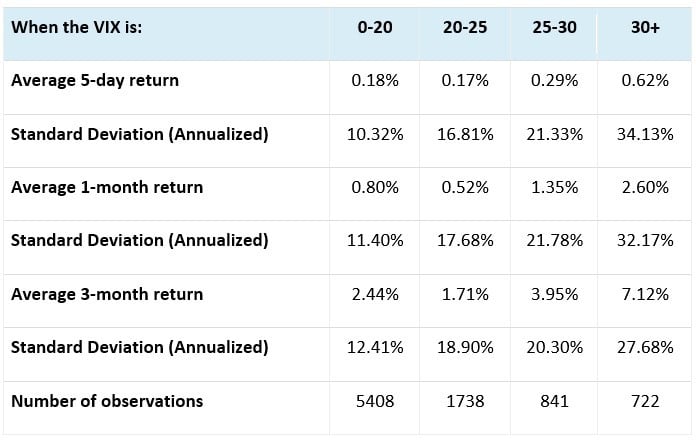Select the 12.41% cell

pyautogui.click(x=376, y=348)
